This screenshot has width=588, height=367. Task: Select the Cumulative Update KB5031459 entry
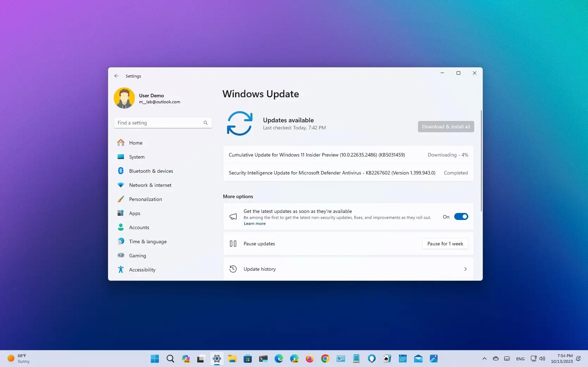(x=348, y=155)
